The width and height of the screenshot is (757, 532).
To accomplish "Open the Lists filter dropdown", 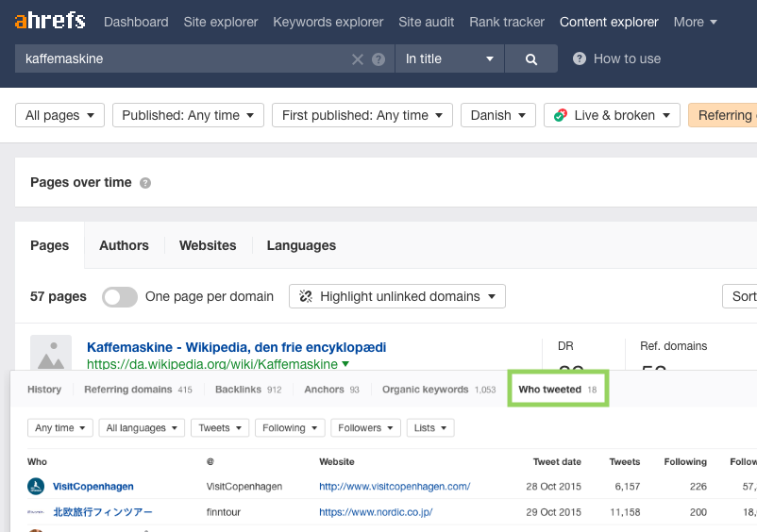I will [430, 428].
